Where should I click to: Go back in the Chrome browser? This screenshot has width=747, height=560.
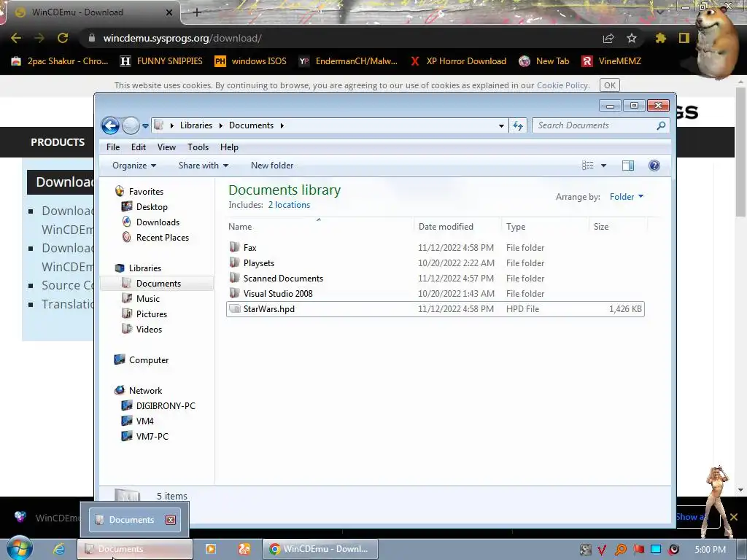16,38
